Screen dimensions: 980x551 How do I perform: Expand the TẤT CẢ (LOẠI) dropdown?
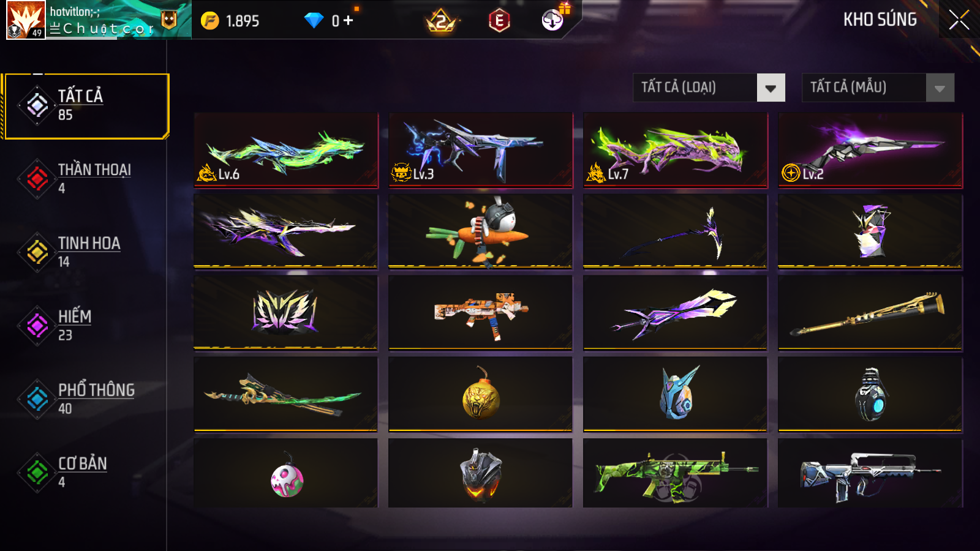[x=709, y=88]
